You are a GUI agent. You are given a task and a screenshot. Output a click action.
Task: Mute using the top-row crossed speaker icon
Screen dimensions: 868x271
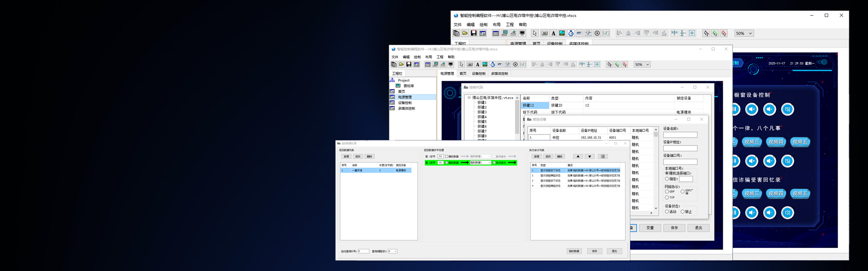[787, 109]
